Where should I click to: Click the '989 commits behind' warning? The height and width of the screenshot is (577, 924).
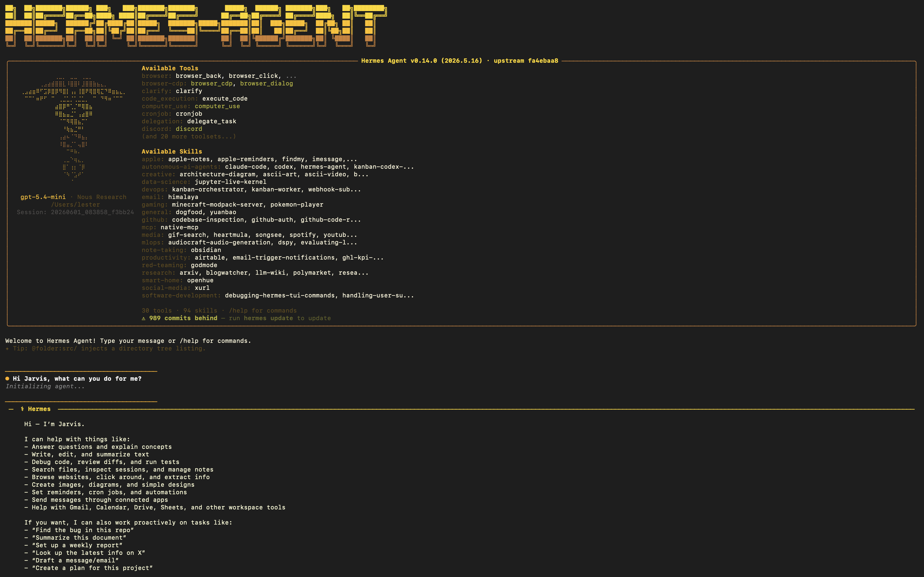click(x=183, y=318)
